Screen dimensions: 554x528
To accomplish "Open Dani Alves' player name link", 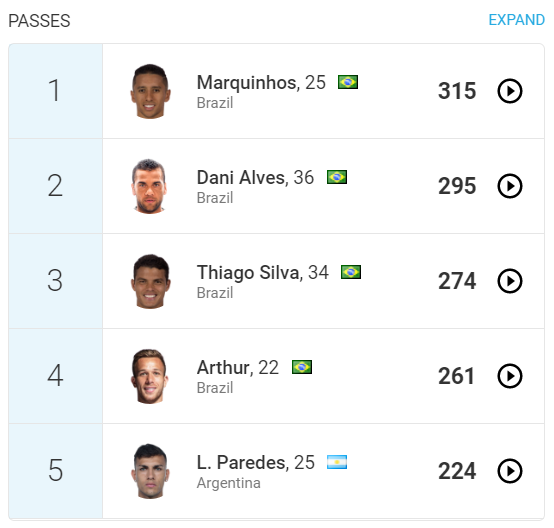I will 242,177.
